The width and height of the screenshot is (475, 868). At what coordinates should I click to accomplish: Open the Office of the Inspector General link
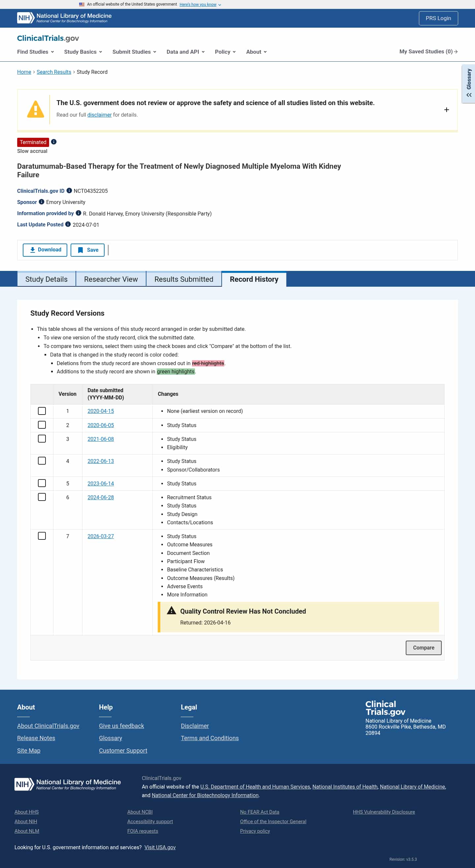(x=273, y=822)
